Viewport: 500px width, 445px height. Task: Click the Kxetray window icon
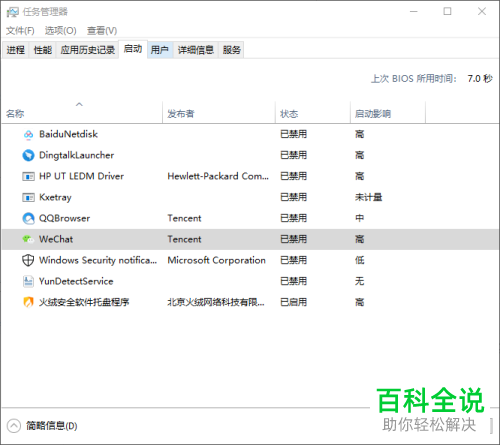pos(28,197)
